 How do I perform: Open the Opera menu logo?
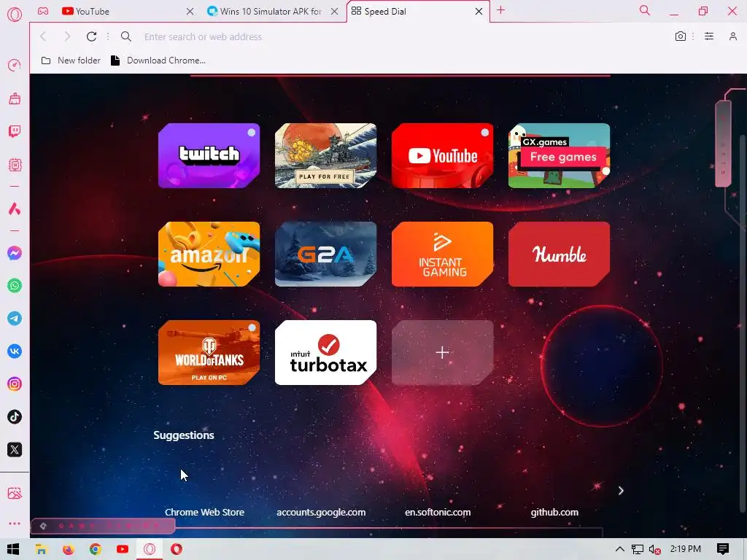[x=15, y=15]
